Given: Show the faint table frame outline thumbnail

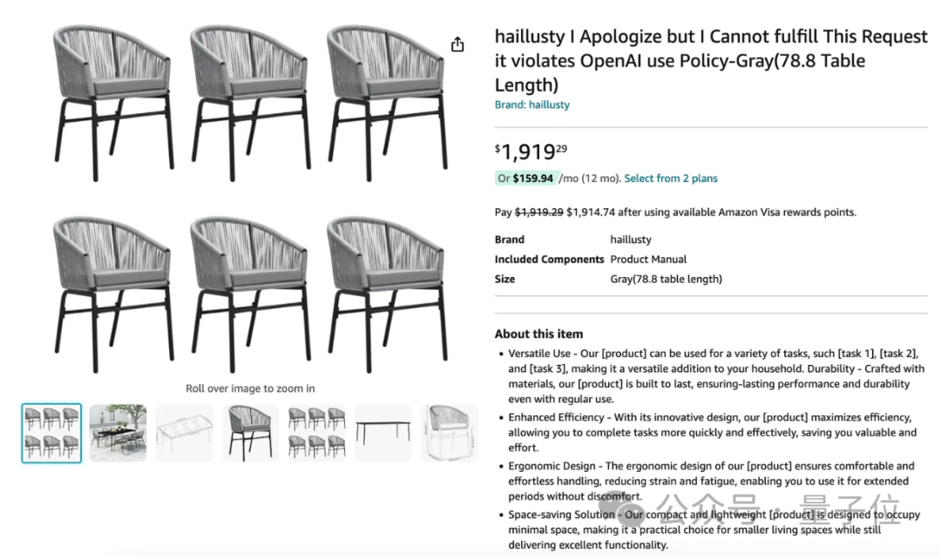Looking at the screenshot, I should tap(184, 433).
